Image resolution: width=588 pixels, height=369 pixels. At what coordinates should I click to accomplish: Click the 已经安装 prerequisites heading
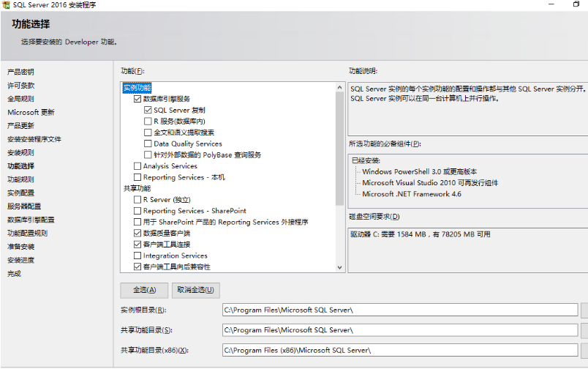coord(366,160)
